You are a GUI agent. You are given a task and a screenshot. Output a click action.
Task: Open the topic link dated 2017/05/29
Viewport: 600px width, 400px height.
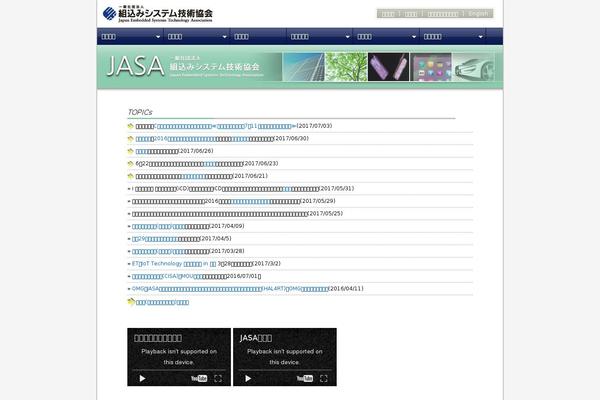pos(251,201)
